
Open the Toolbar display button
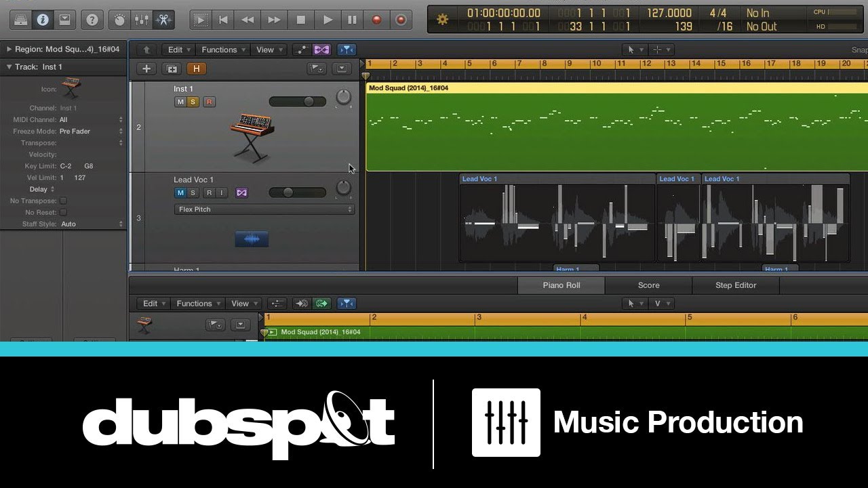pos(64,20)
